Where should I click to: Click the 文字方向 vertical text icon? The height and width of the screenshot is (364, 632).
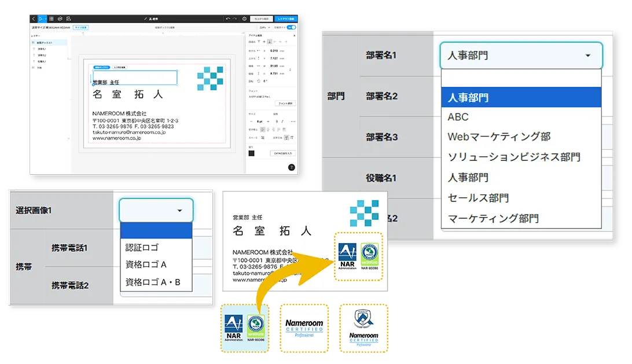point(286,137)
